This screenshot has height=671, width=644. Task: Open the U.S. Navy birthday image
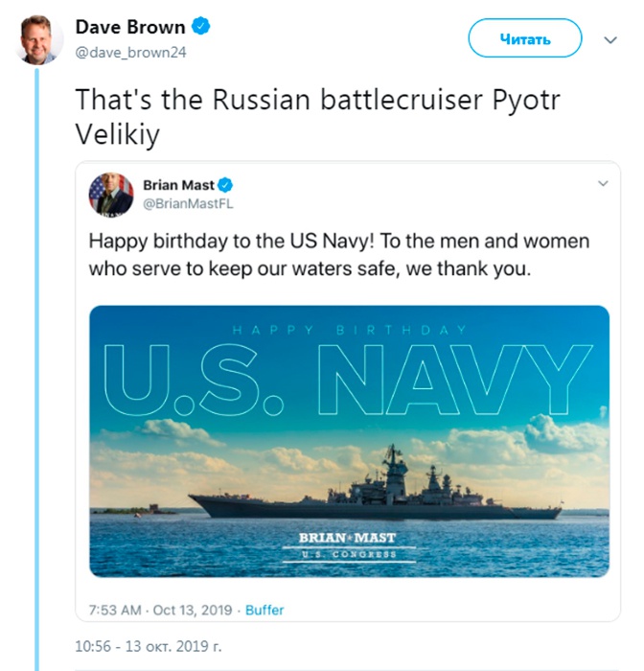pyautogui.click(x=349, y=441)
